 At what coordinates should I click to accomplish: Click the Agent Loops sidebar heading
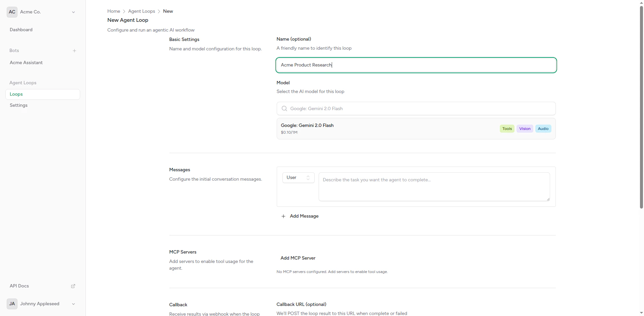(x=23, y=83)
